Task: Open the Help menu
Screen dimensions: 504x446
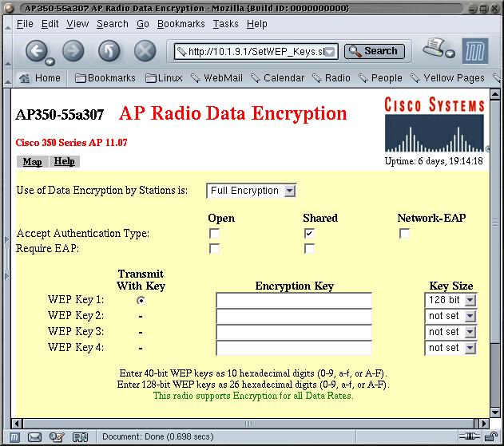Action: click(257, 24)
